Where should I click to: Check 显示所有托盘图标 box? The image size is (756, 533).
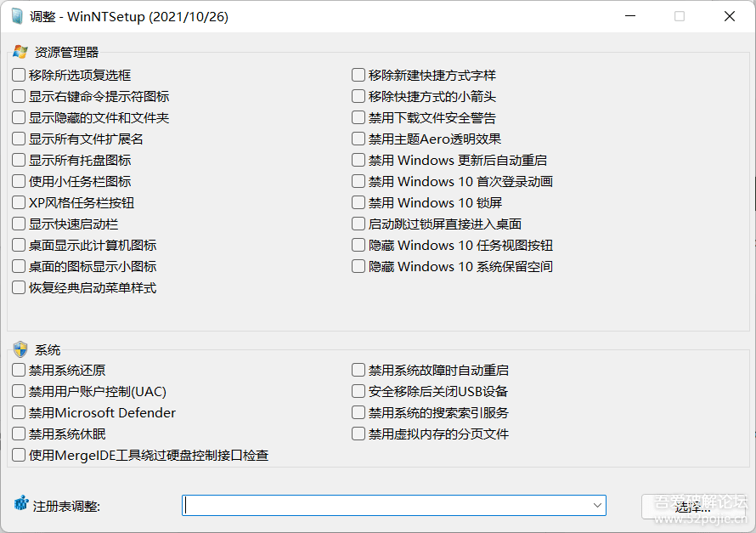pyautogui.click(x=19, y=160)
